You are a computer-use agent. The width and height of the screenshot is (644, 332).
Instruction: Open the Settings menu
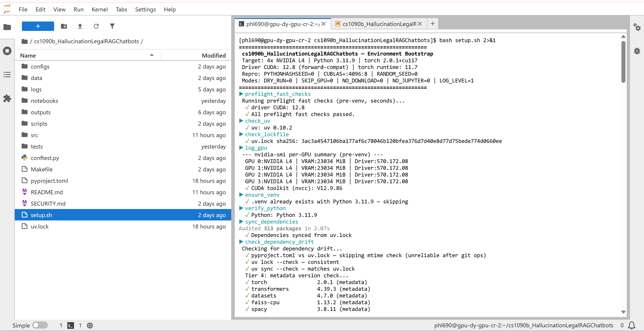coord(145,9)
